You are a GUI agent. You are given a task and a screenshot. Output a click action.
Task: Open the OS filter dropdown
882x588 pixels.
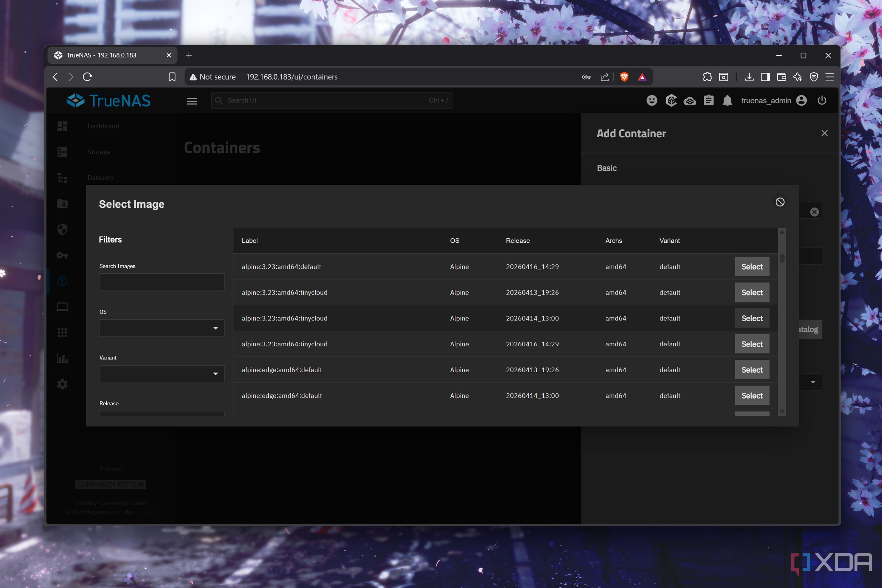click(x=162, y=328)
